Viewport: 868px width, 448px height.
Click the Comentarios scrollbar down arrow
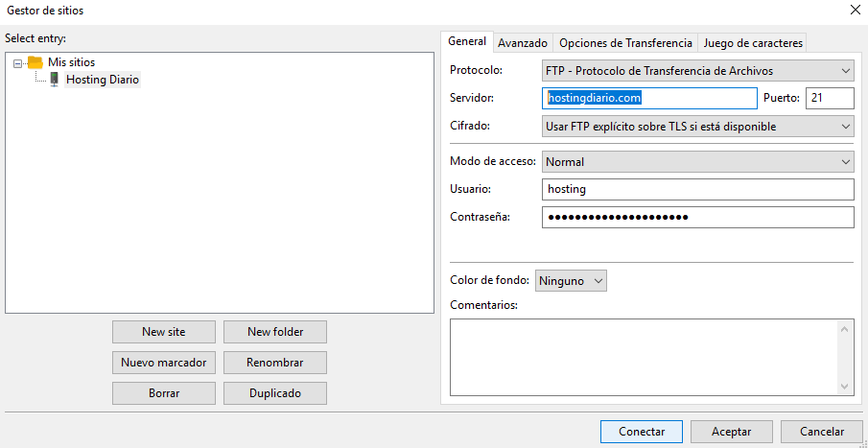click(844, 386)
